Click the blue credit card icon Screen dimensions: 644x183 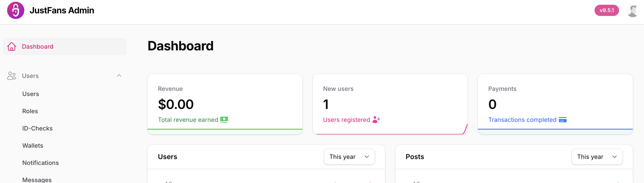562,120
